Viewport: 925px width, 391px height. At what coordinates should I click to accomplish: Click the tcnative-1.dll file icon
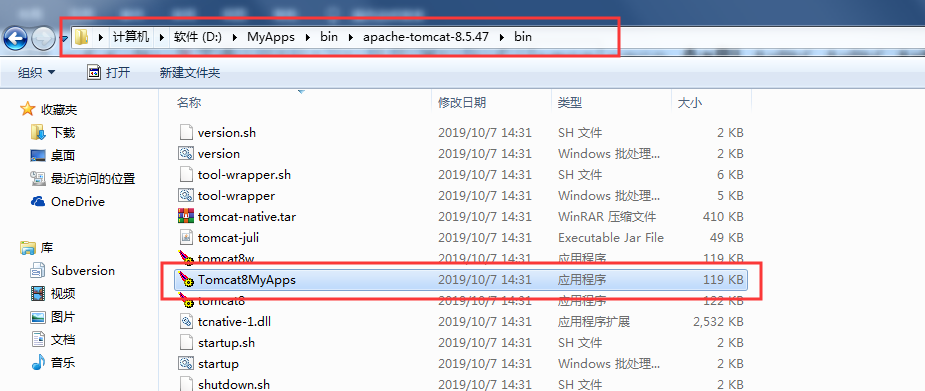[x=186, y=321]
